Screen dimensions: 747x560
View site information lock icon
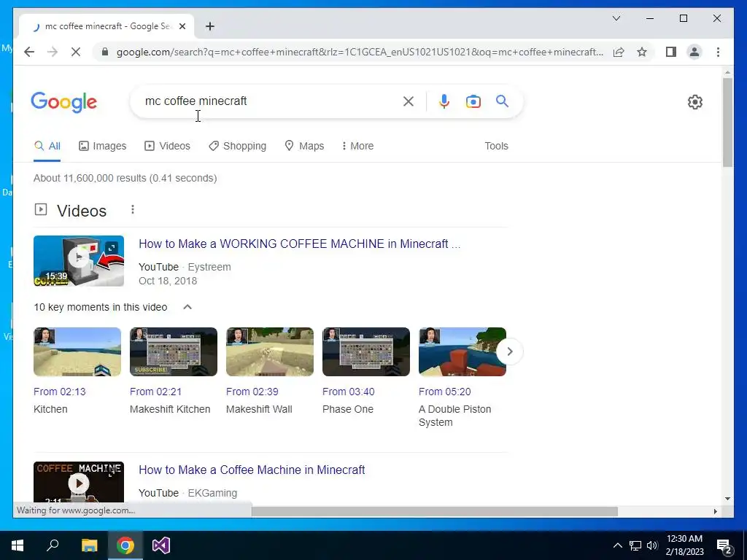coord(105,52)
